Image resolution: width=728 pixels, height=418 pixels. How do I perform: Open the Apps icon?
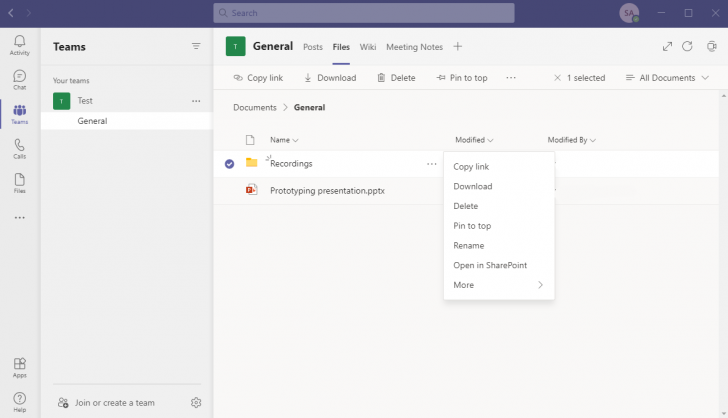20,367
